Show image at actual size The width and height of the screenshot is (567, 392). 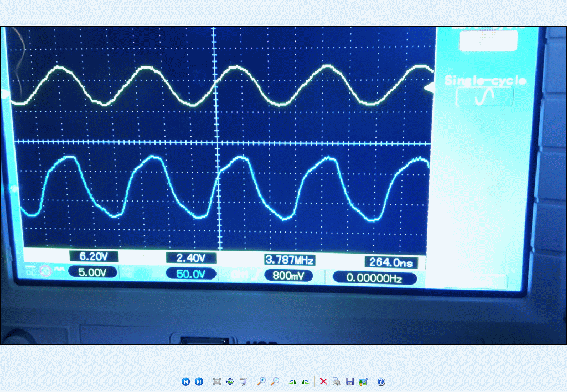230,381
